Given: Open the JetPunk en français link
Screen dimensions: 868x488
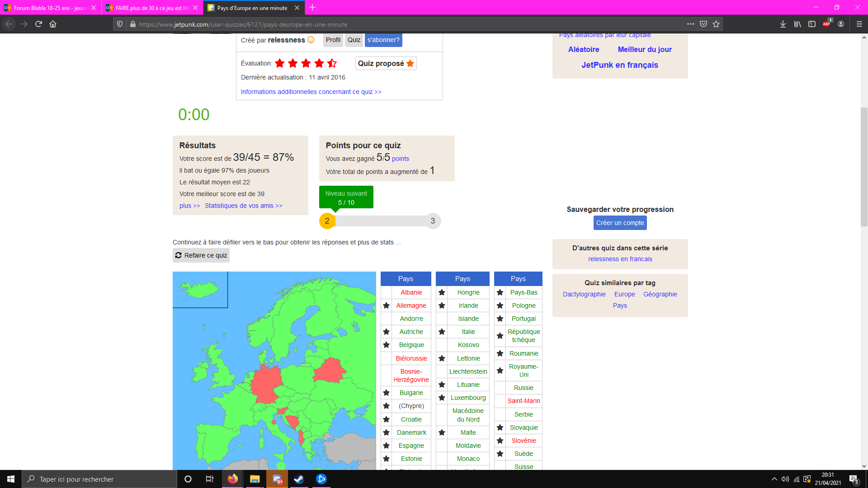Looking at the screenshot, I should coord(620,65).
